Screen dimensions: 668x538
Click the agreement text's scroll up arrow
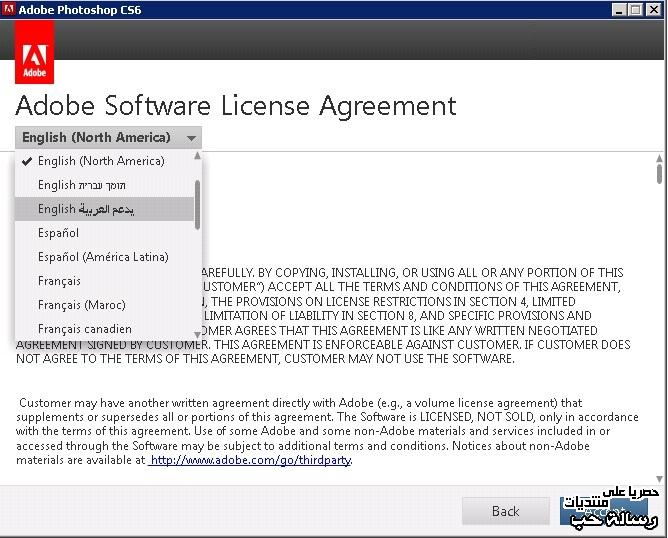click(659, 157)
